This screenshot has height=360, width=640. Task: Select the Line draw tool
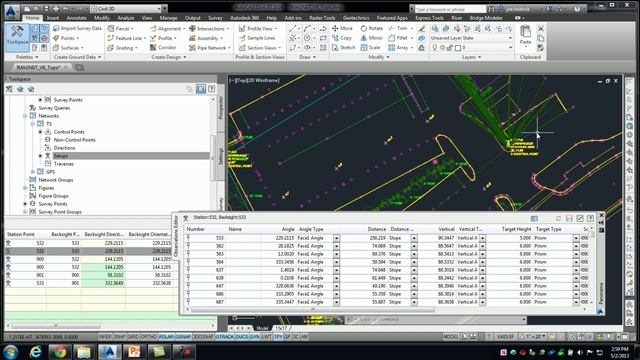[x=293, y=28]
